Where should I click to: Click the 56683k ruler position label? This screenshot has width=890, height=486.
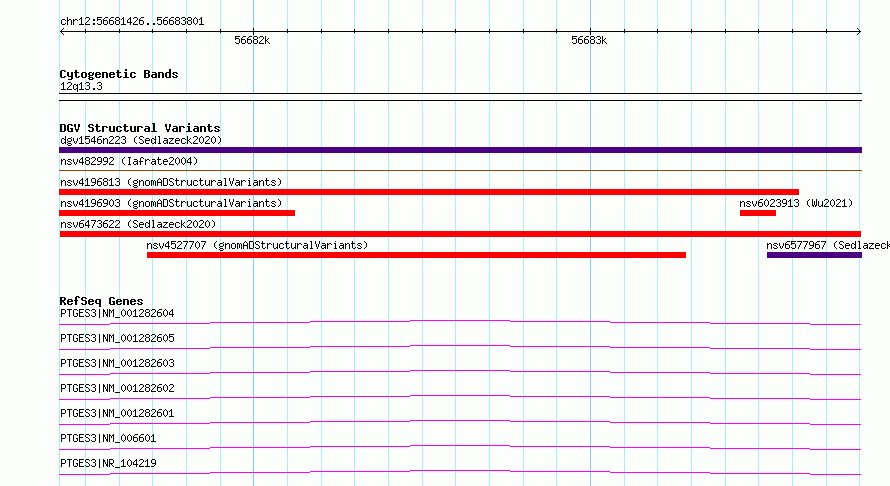coord(589,40)
